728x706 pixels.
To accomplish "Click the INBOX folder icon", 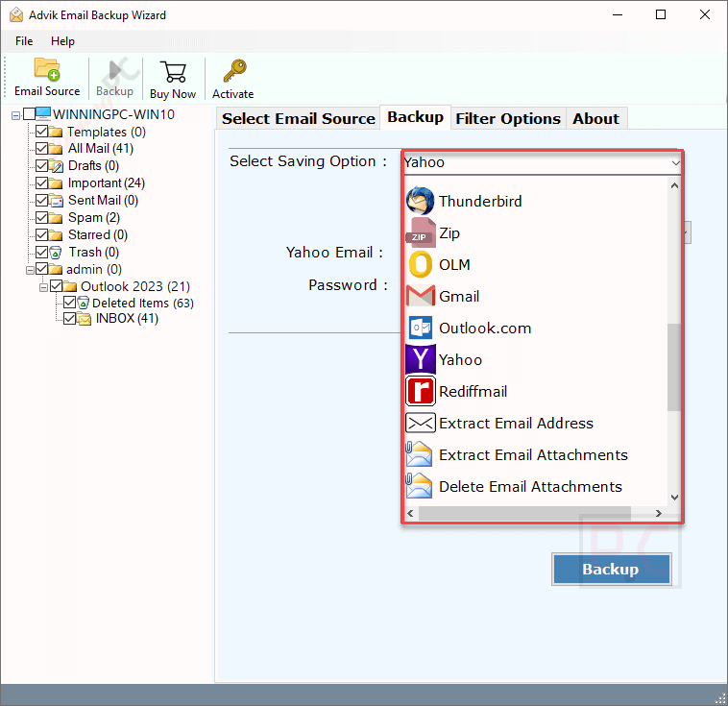I will click(84, 319).
